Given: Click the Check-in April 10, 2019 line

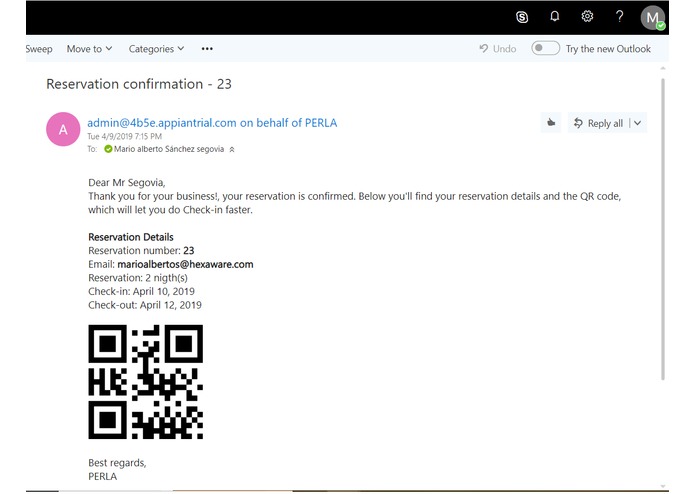Looking at the screenshot, I should (141, 292).
